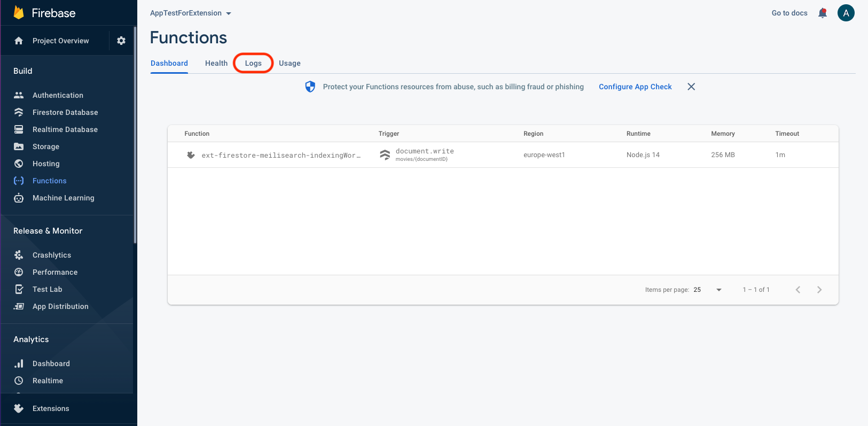Open the notifications bell
Image resolution: width=868 pixels, height=426 pixels.
tap(823, 13)
